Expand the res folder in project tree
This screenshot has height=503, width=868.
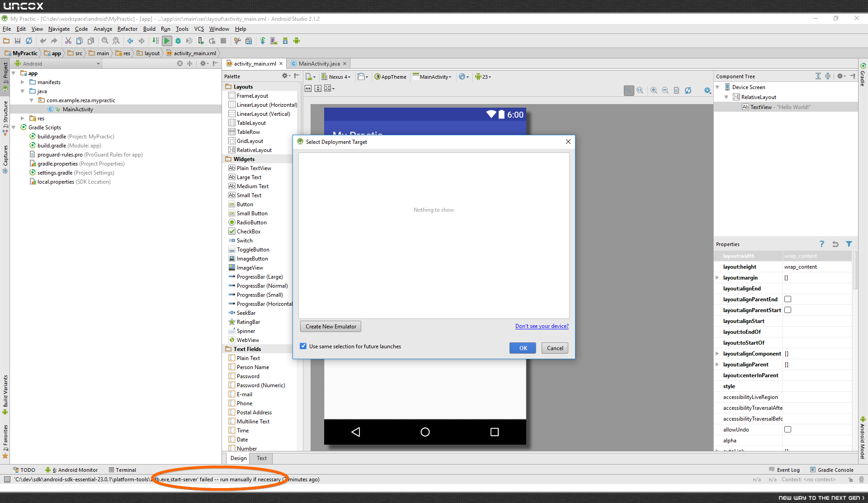(22, 119)
